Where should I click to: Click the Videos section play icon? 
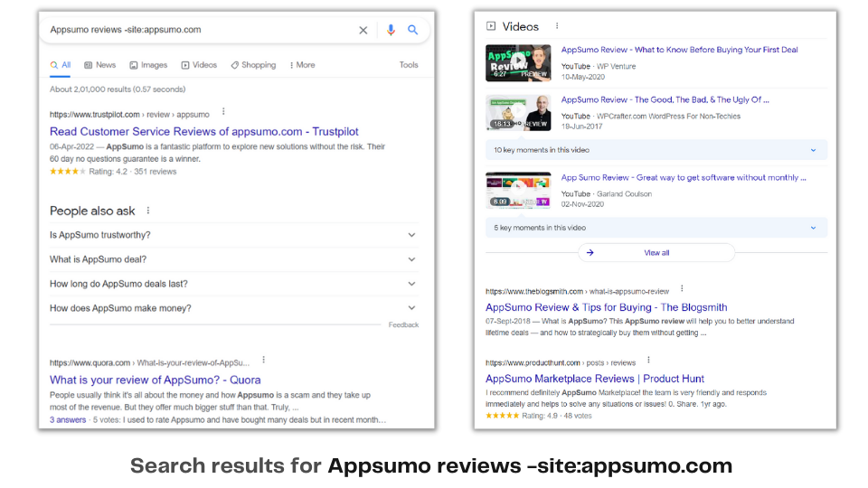491,26
